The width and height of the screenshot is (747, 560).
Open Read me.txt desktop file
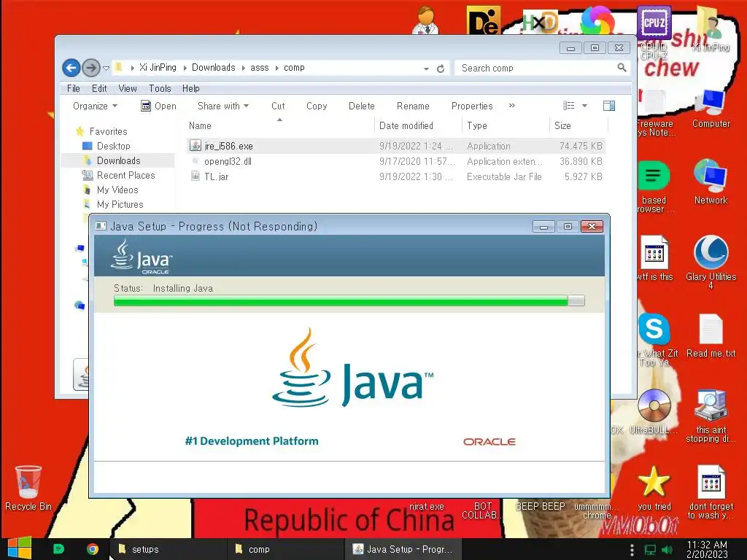click(711, 335)
